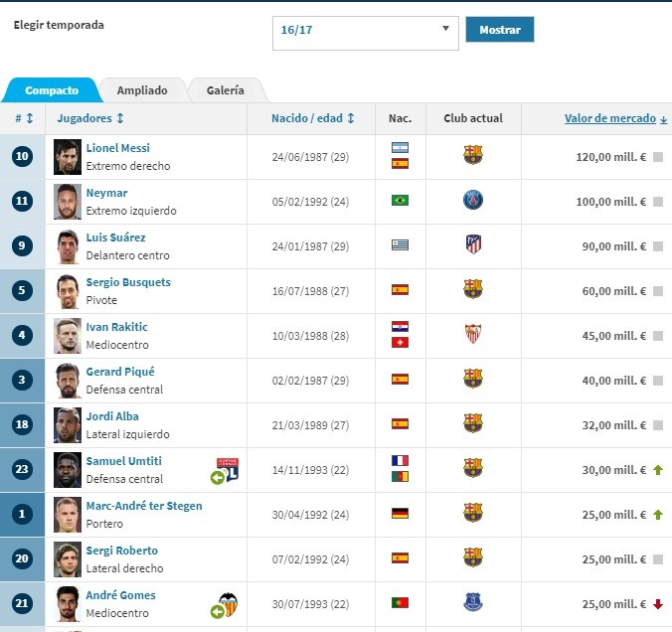Sort by shirt number column arrows
The width and height of the screenshot is (672, 632).
click(x=25, y=118)
